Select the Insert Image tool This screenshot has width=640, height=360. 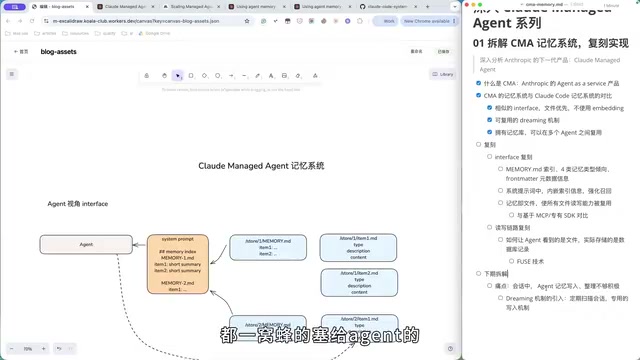point(284,76)
